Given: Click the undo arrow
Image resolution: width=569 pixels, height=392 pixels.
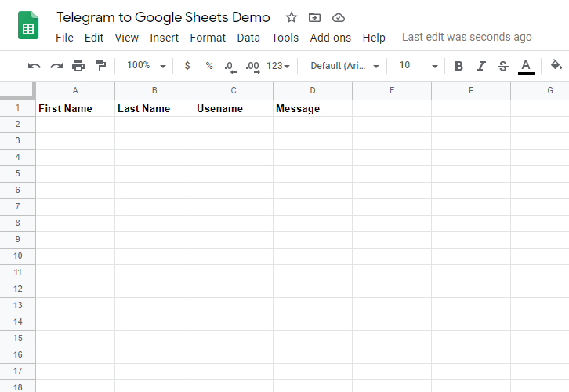Looking at the screenshot, I should (34, 66).
